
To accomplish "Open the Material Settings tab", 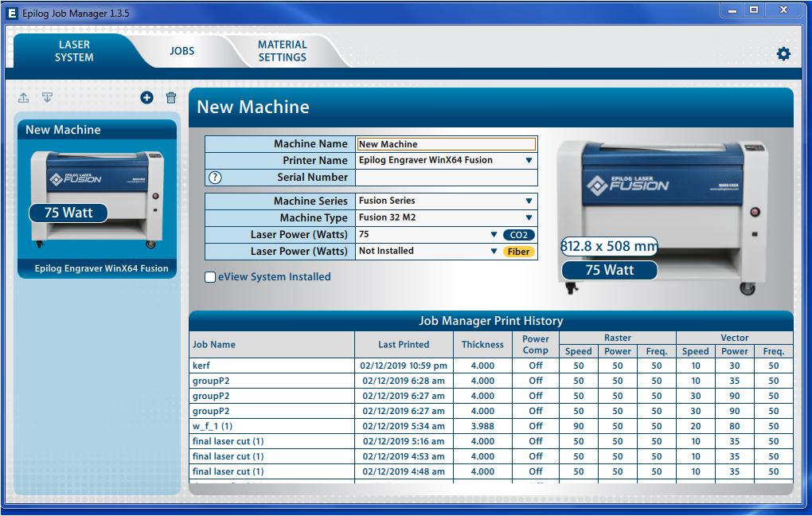I will 283,51.
